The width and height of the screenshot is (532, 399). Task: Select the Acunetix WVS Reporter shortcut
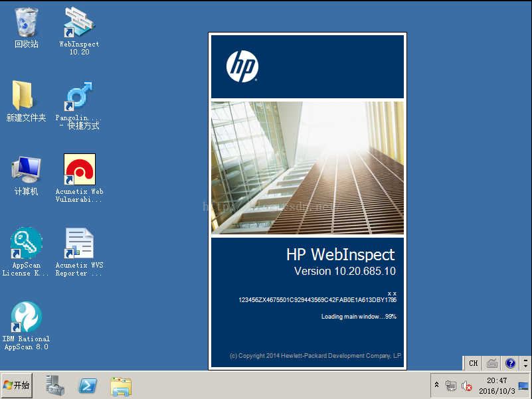coord(80,252)
